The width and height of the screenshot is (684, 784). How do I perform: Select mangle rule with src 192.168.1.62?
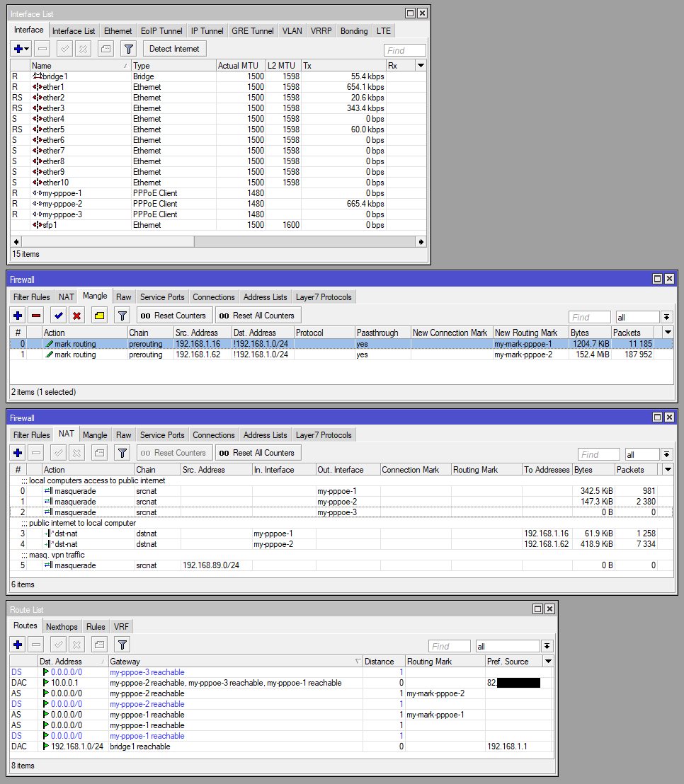(341, 354)
